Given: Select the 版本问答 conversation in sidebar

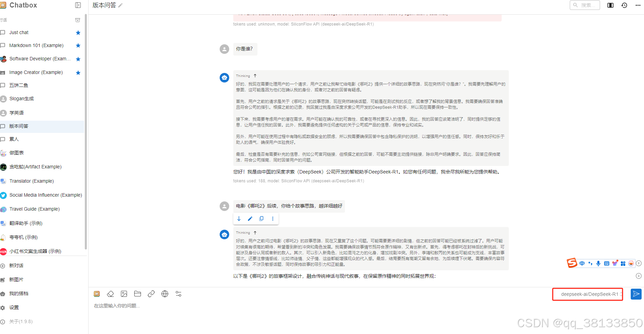Looking at the screenshot, I should (42, 126).
